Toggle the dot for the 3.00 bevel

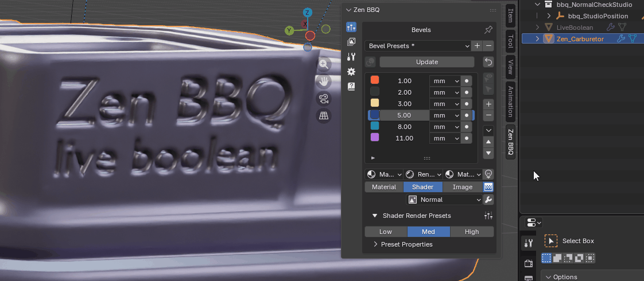(x=467, y=104)
